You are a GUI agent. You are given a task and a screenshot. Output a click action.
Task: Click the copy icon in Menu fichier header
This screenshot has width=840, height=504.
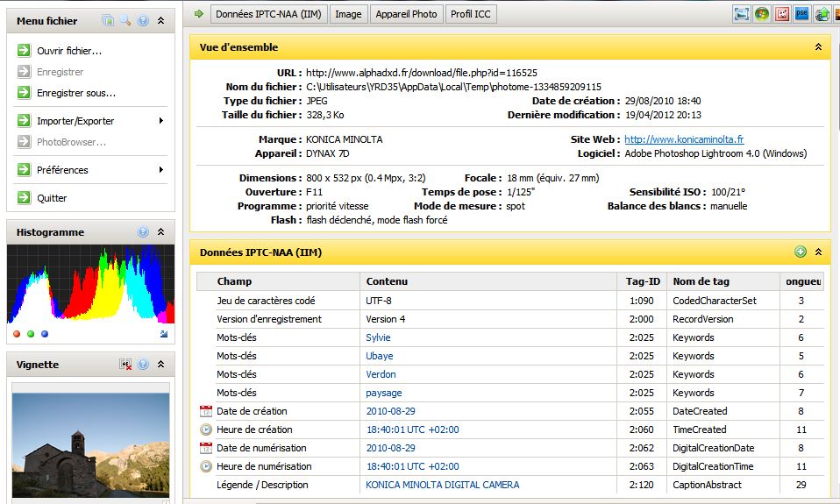coord(108,20)
